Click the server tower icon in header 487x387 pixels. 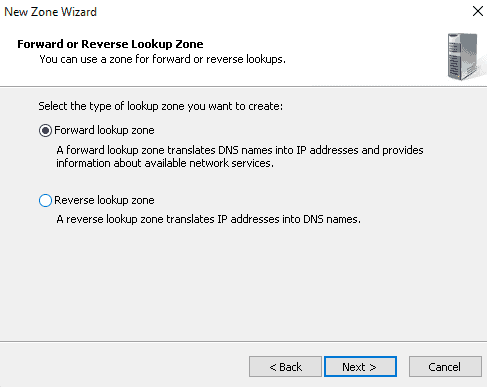463,56
